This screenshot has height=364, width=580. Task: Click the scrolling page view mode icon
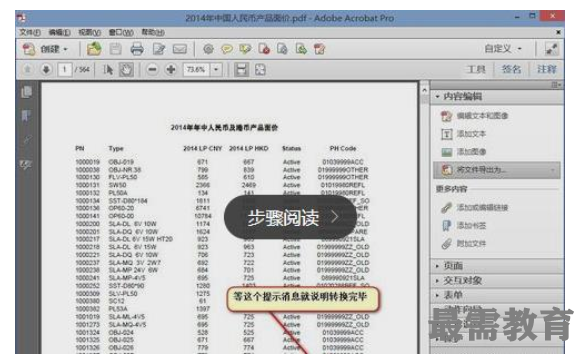(x=241, y=69)
